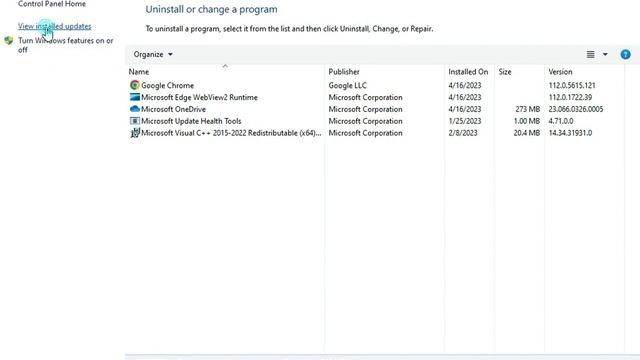The height and width of the screenshot is (360, 640).
Task: Go to Control Panel Home
Action: tap(52, 4)
